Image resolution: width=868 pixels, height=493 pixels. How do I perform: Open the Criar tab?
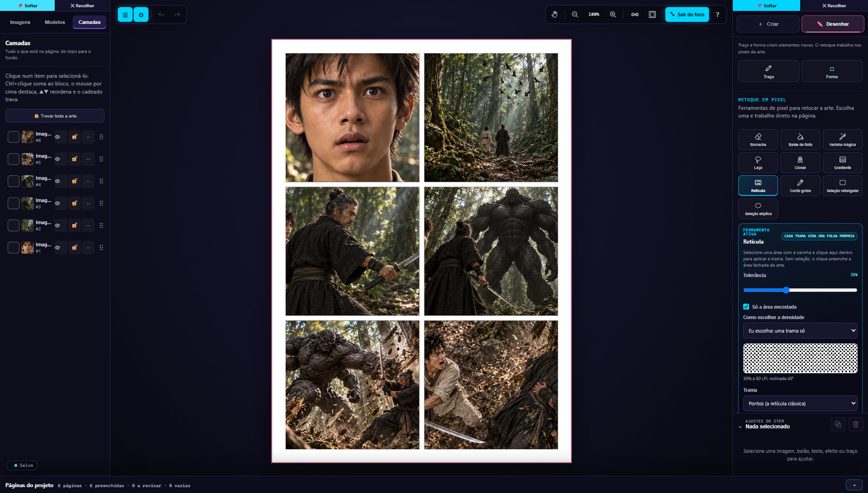tap(768, 24)
